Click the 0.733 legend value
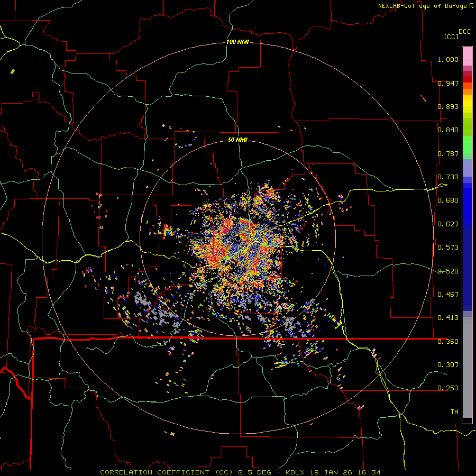The image size is (476, 476). tap(448, 177)
